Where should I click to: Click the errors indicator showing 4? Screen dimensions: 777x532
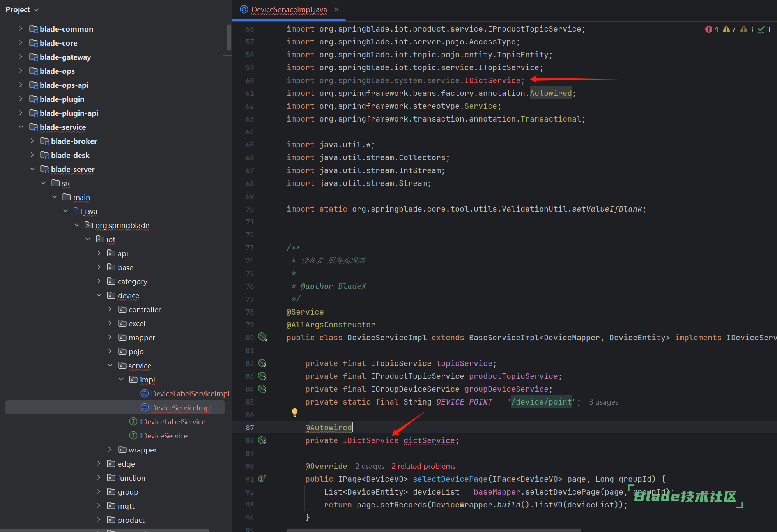712,29
